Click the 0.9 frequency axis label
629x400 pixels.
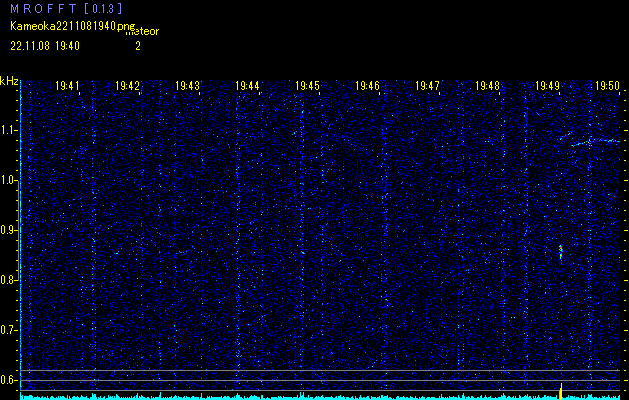(8, 230)
